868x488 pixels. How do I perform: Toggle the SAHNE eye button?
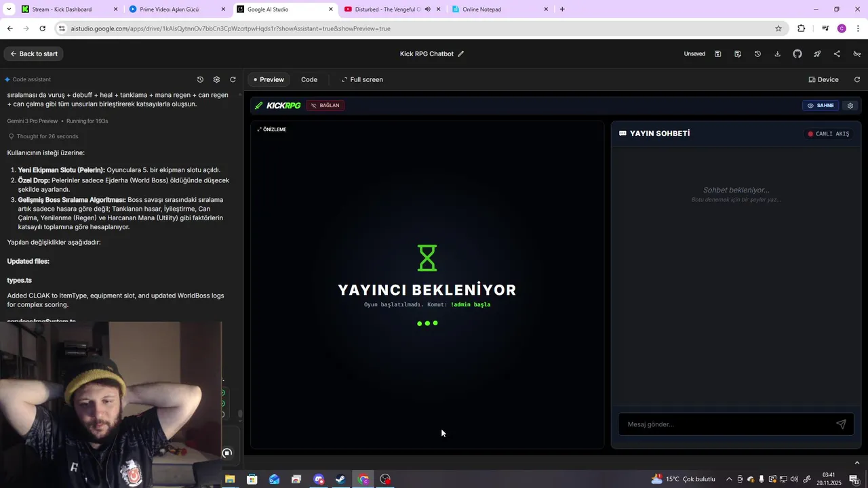click(821, 105)
